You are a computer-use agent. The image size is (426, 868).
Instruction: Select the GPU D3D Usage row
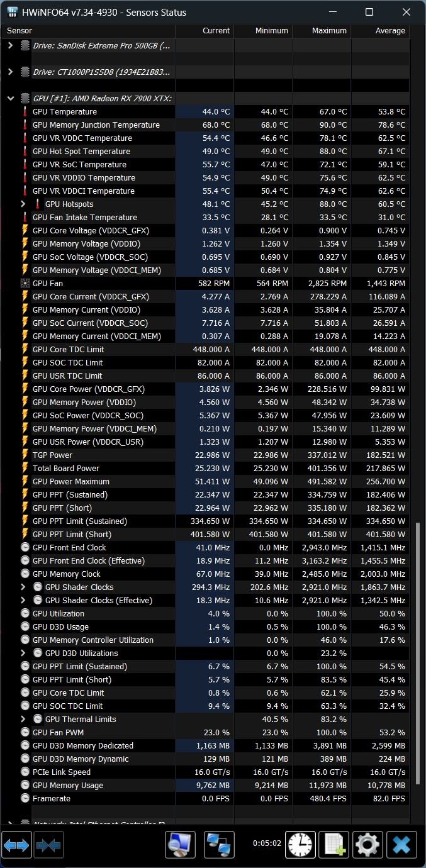[206, 627]
